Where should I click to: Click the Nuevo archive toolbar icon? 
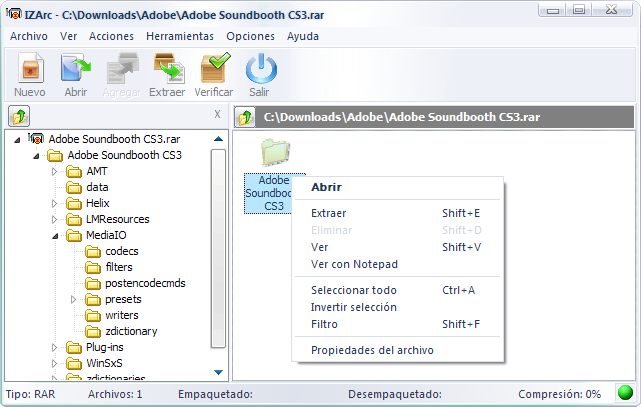(x=29, y=71)
